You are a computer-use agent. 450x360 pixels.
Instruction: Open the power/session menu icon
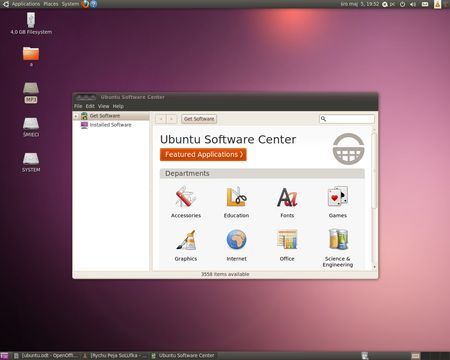[402, 4]
